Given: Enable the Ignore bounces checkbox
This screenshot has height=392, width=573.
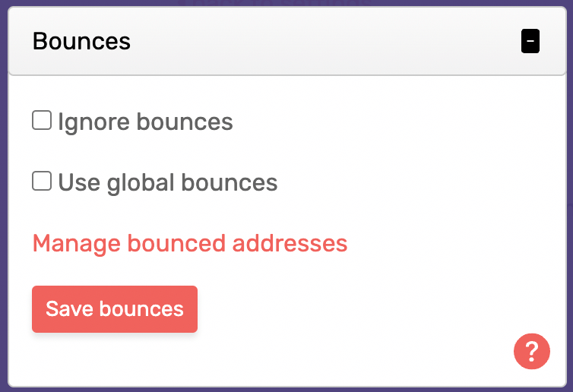Looking at the screenshot, I should [42, 120].
